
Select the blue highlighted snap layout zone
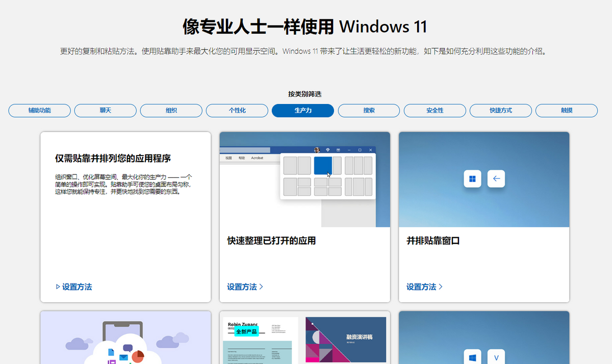point(323,166)
